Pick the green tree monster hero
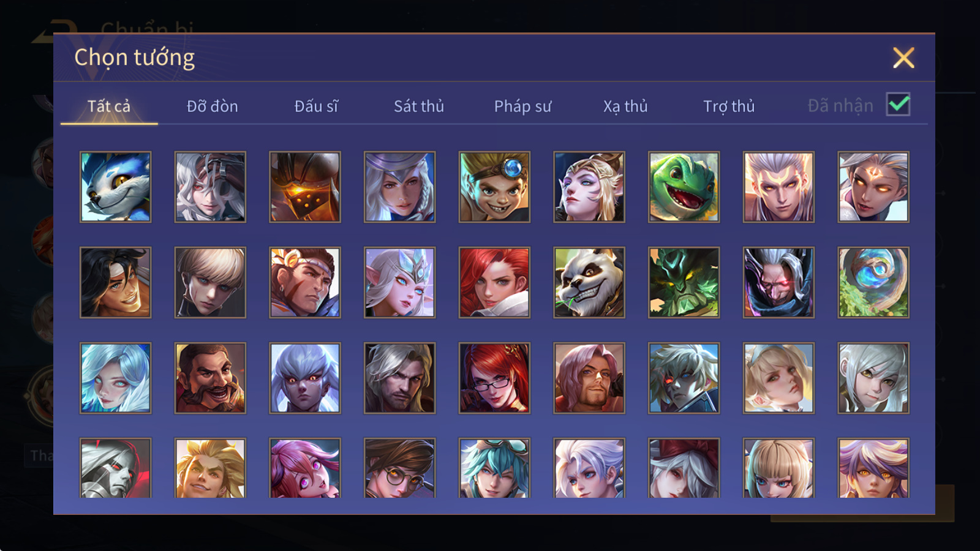The image size is (980, 551). [684, 282]
